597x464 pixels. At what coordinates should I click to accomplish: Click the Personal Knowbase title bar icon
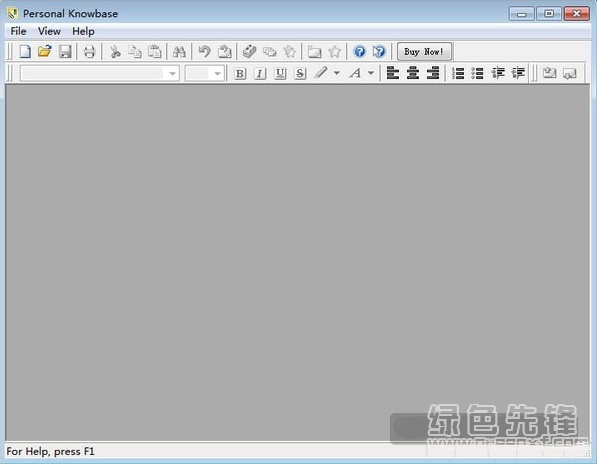pyautogui.click(x=13, y=14)
